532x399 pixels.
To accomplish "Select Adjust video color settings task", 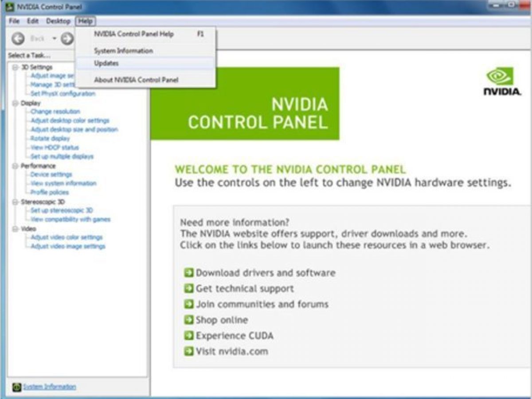I will click(x=66, y=237).
